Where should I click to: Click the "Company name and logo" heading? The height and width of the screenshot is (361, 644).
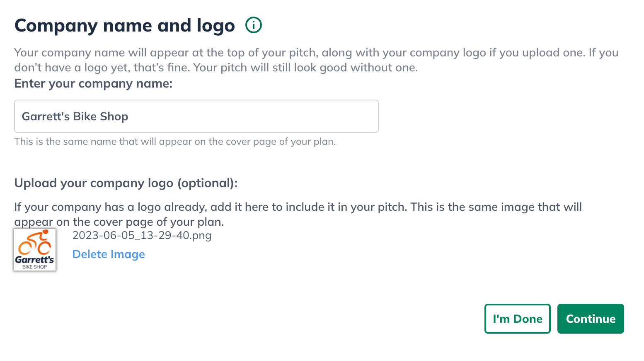[125, 25]
